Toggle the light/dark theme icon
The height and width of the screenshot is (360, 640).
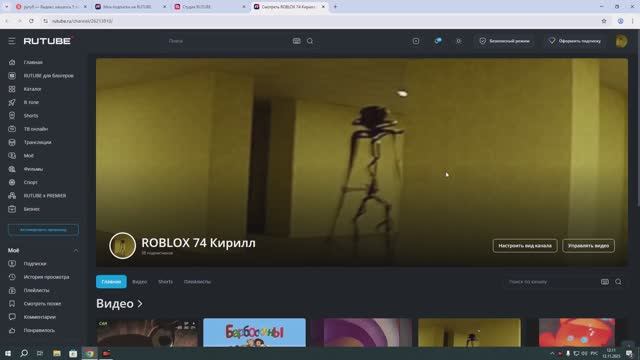(x=459, y=41)
